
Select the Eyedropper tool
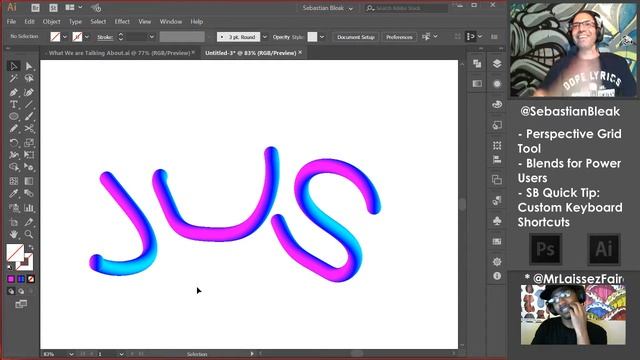(x=13, y=193)
